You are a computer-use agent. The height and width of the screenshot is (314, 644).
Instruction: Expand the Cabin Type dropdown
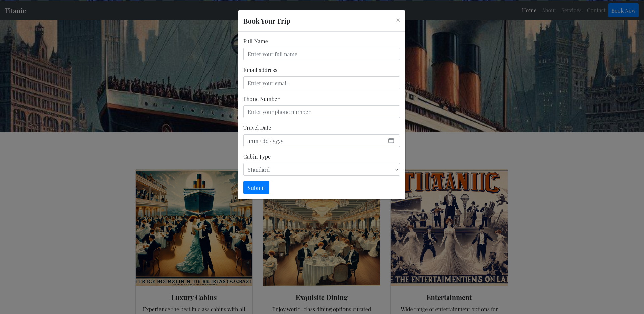[322, 169]
